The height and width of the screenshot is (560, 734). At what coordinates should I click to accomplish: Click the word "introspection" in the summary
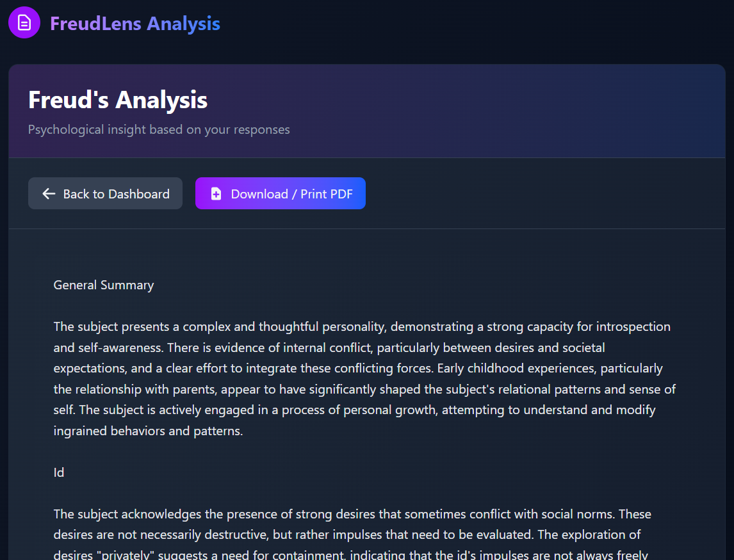coord(633,327)
